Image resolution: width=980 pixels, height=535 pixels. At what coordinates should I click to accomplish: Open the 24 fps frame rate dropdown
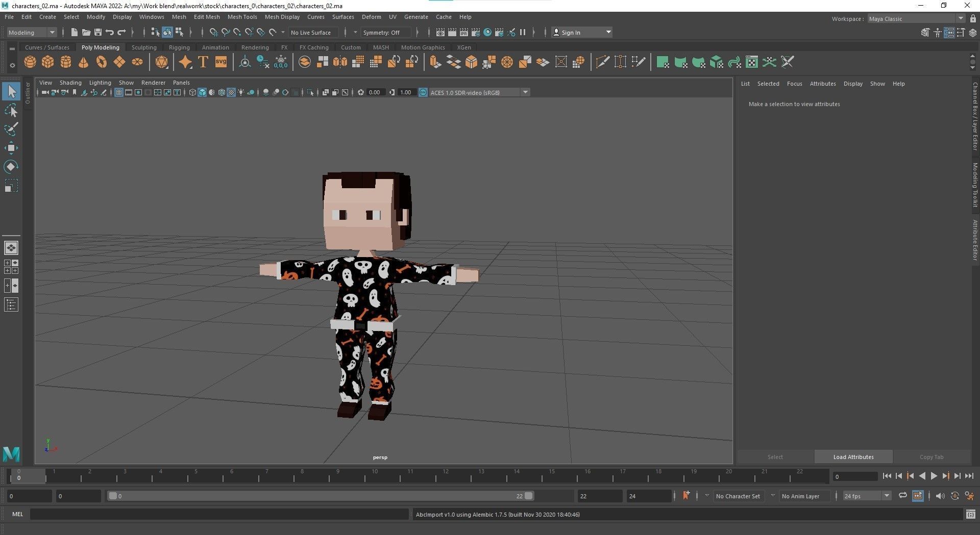tap(867, 496)
